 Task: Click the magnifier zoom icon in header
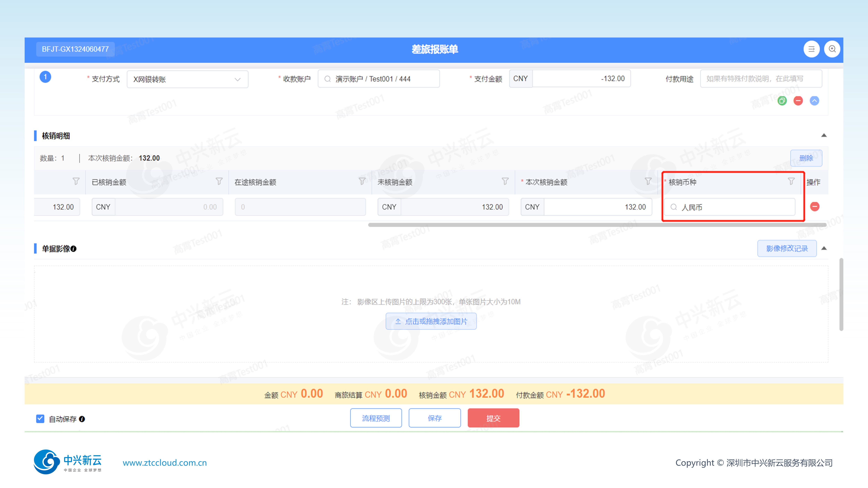(832, 49)
